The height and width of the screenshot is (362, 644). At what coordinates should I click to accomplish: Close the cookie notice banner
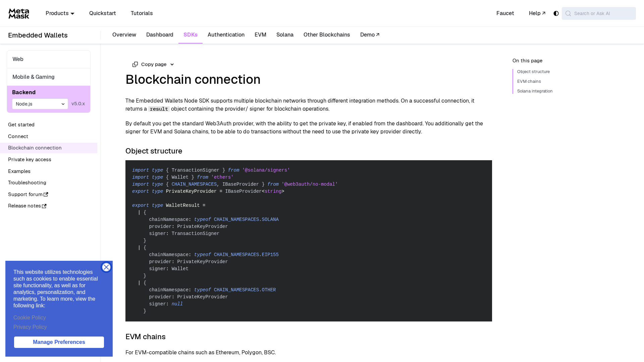point(106,267)
